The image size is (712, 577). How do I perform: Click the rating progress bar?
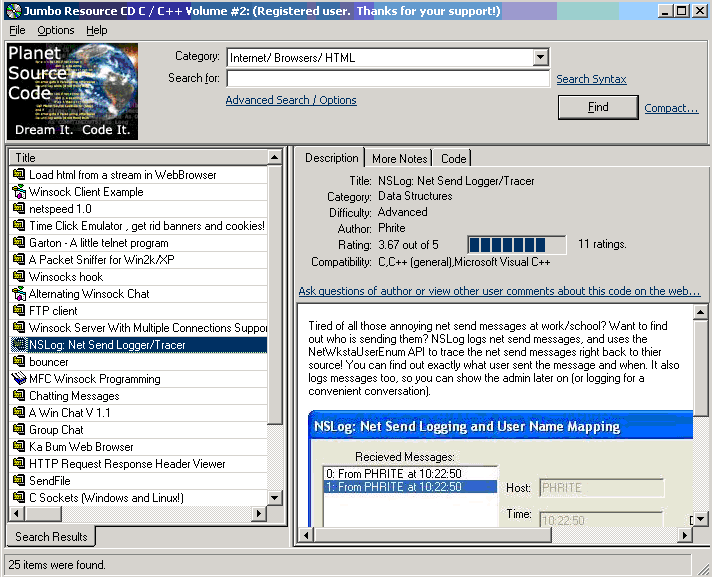coord(517,245)
